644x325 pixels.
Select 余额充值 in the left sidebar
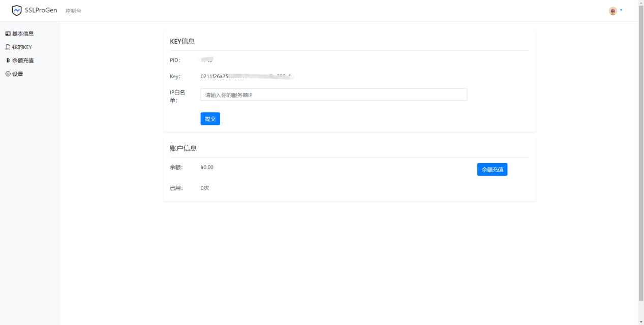(x=24, y=60)
